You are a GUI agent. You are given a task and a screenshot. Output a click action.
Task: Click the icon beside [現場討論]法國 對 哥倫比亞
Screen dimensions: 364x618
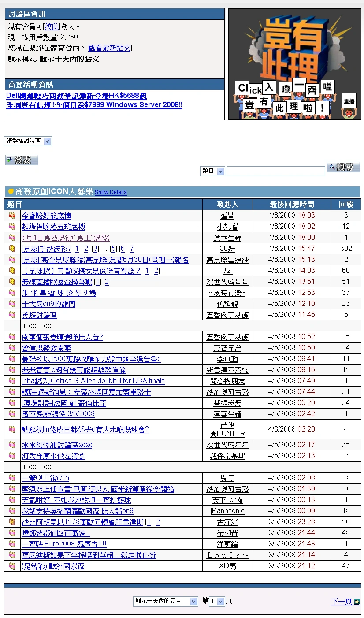point(12,403)
